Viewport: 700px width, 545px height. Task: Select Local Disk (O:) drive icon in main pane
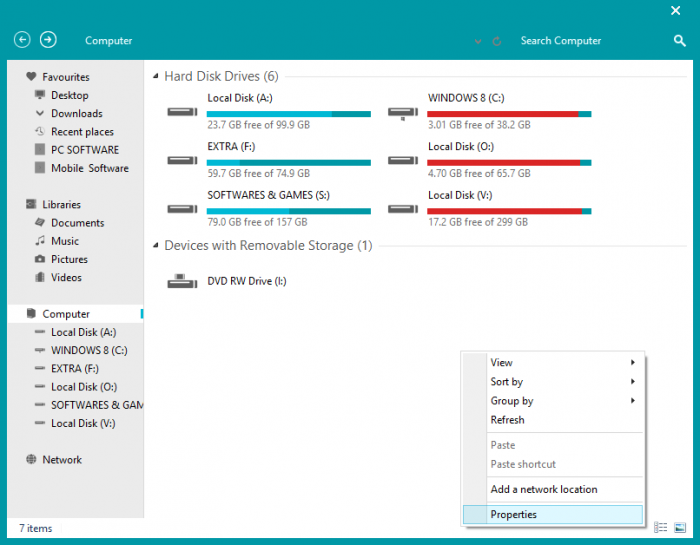pyautogui.click(x=403, y=160)
